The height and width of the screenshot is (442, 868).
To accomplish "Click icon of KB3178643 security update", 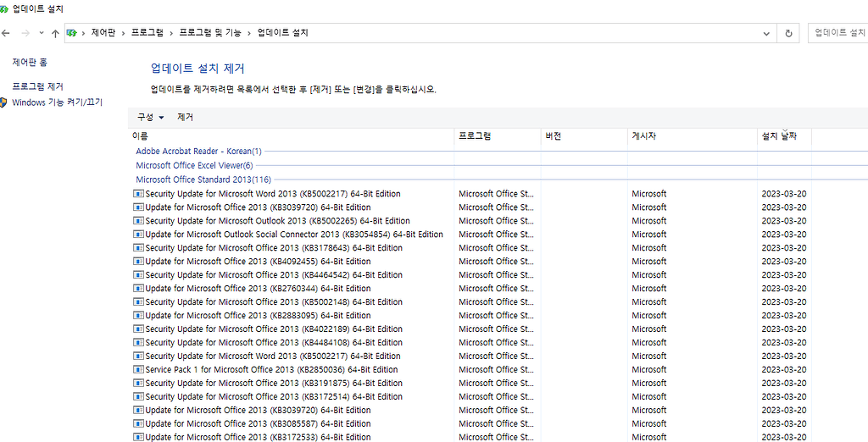I will point(138,248).
